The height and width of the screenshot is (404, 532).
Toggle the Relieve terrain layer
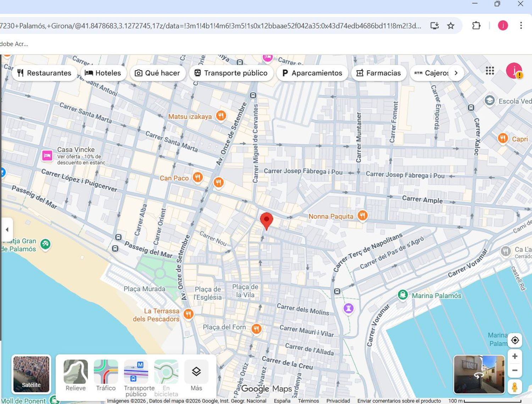click(76, 376)
